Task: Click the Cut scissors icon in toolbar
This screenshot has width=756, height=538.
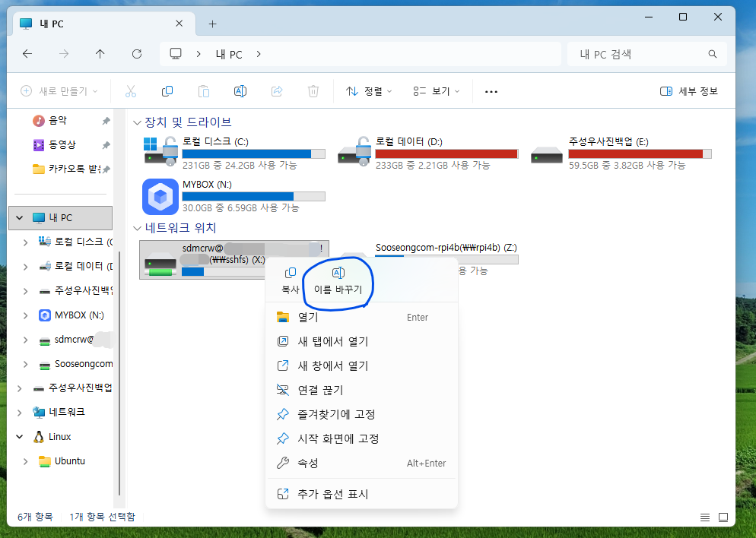Action: point(130,91)
